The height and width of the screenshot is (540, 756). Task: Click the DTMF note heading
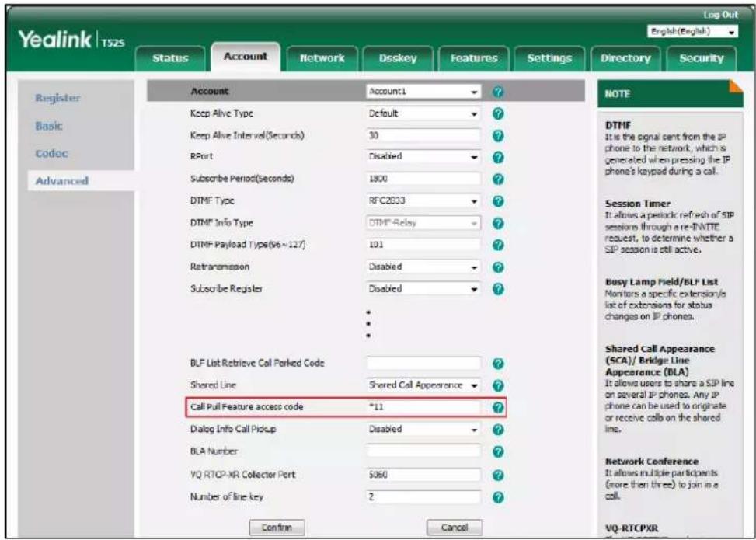pyautogui.click(x=618, y=126)
